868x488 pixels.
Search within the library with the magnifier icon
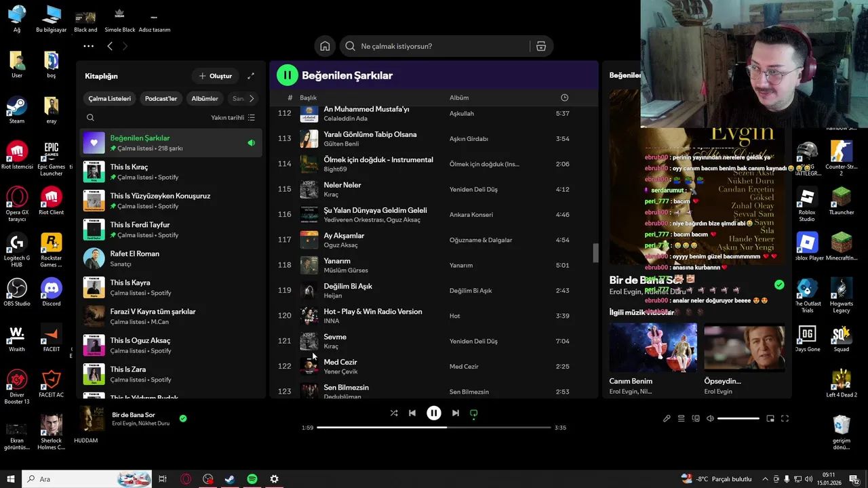click(90, 118)
